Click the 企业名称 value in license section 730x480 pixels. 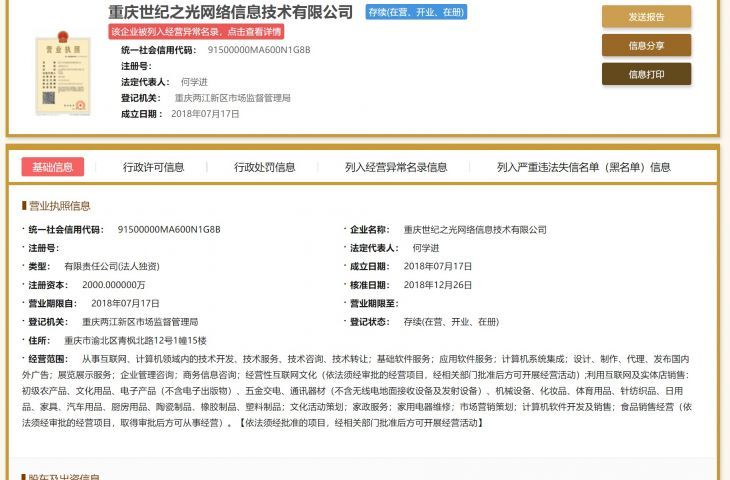tap(475, 230)
